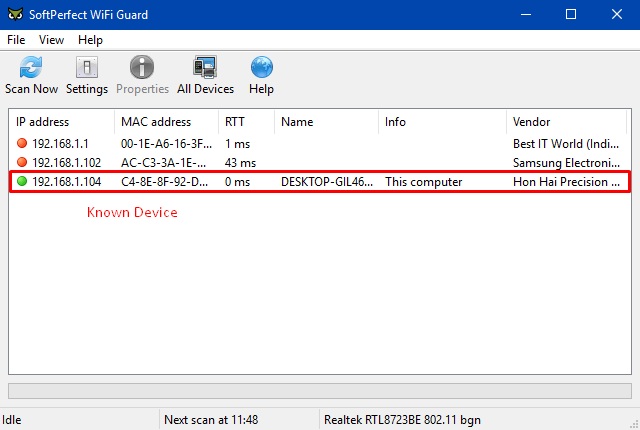This screenshot has width=640, height=430.
Task: Sort by the Name column header
Action: click(x=327, y=122)
